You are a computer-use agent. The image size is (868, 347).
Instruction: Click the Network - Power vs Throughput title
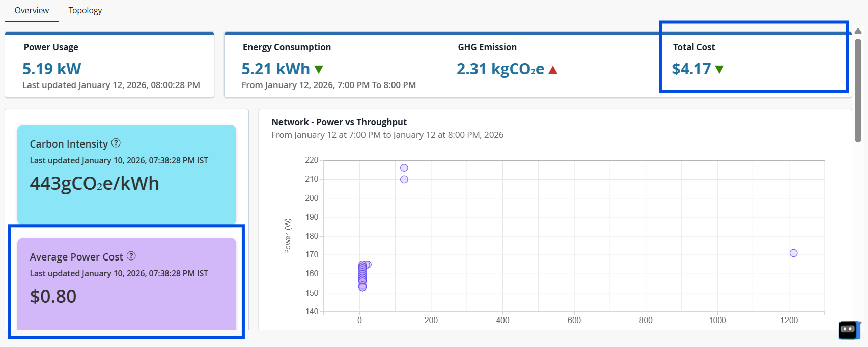pos(339,122)
